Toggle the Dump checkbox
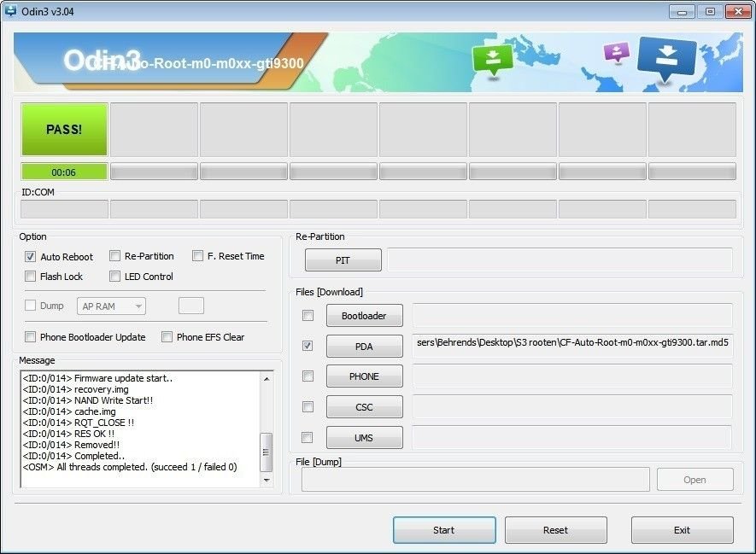The height and width of the screenshot is (554, 756). (x=31, y=306)
